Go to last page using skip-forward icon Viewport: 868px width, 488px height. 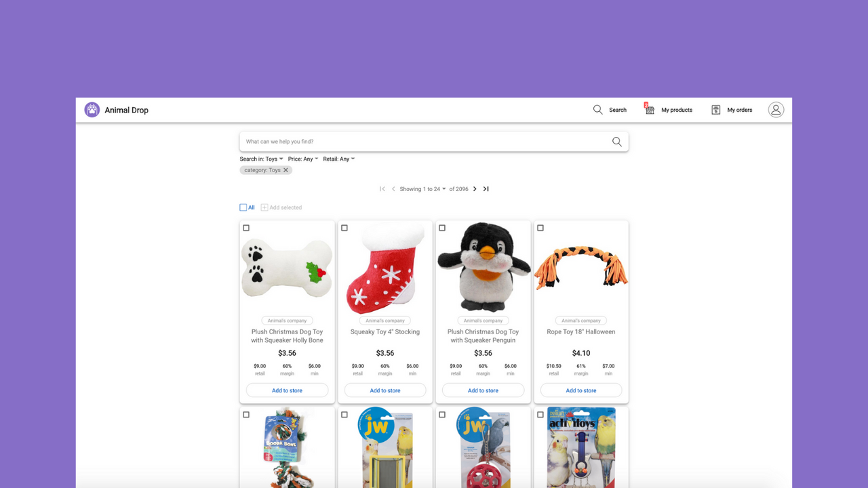point(486,188)
